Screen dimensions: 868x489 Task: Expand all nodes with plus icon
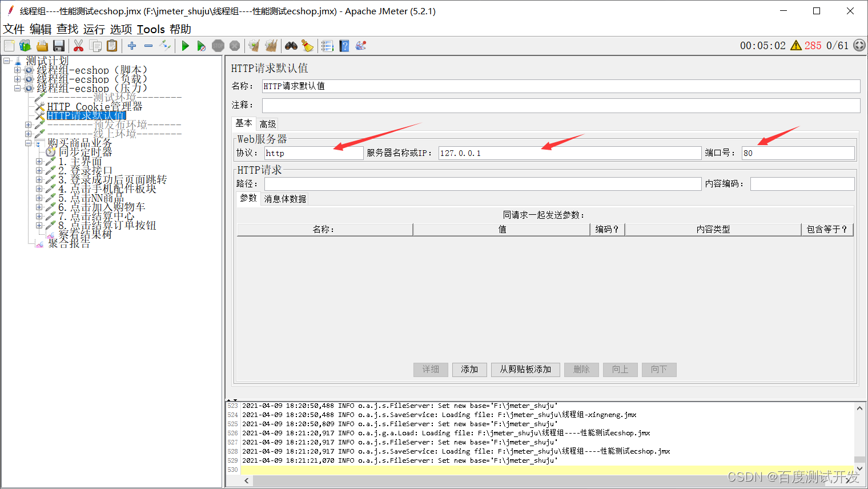pyautogui.click(x=132, y=46)
